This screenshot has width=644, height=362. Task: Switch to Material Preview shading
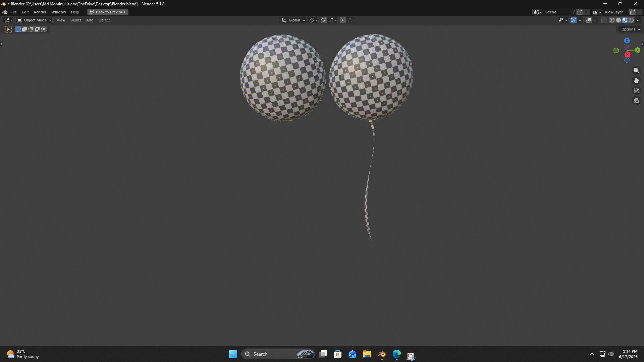coord(625,20)
